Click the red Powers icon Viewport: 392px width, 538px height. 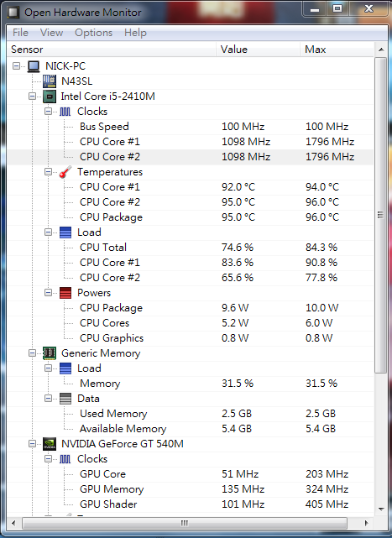coord(65,293)
